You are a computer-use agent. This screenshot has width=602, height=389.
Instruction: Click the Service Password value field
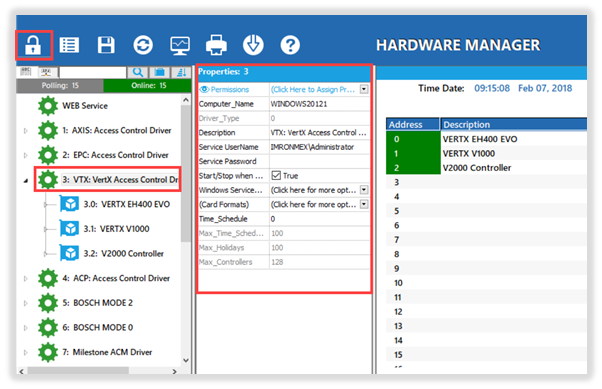319,161
